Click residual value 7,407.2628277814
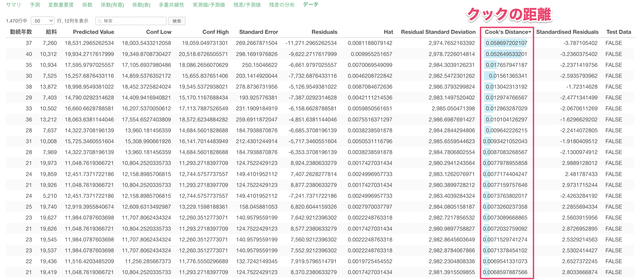The image size is (644, 280). click(x=314, y=174)
